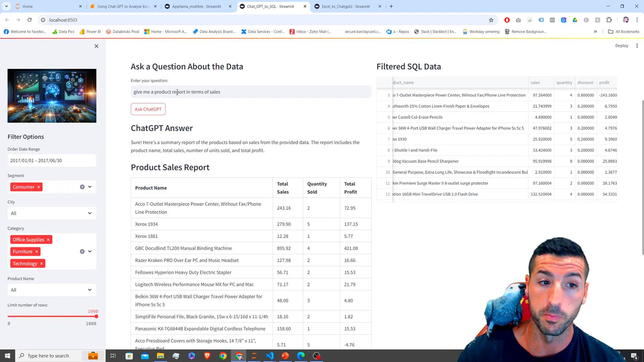Click the Appliama_multiple Streamlit tab
This screenshot has height=362, width=644.
click(197, 6)
